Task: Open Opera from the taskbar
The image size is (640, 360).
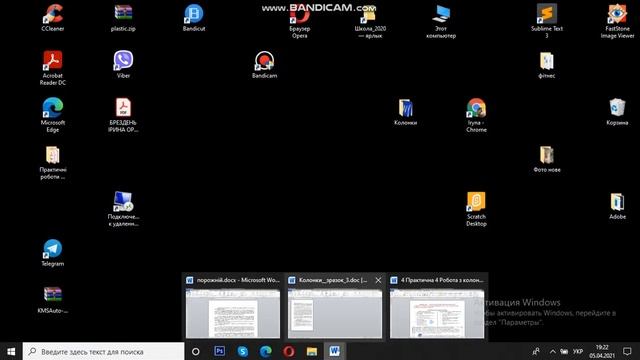Action: coord(289,351)
